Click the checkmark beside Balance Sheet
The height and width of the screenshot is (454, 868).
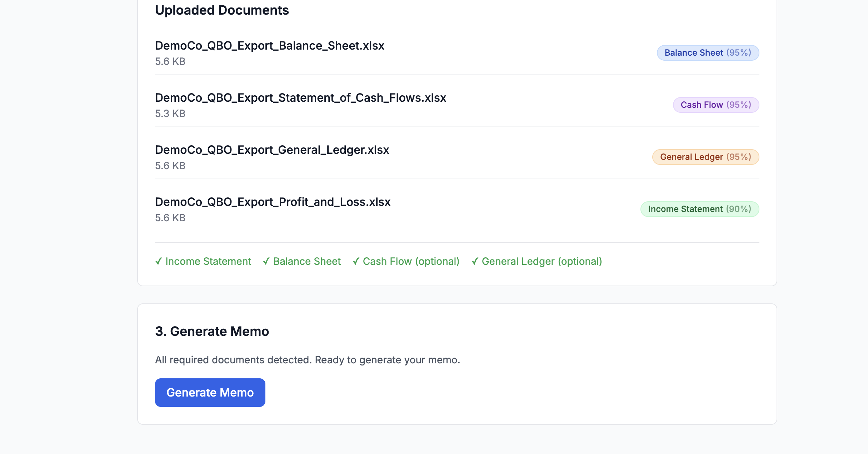(x=266, y=261)
